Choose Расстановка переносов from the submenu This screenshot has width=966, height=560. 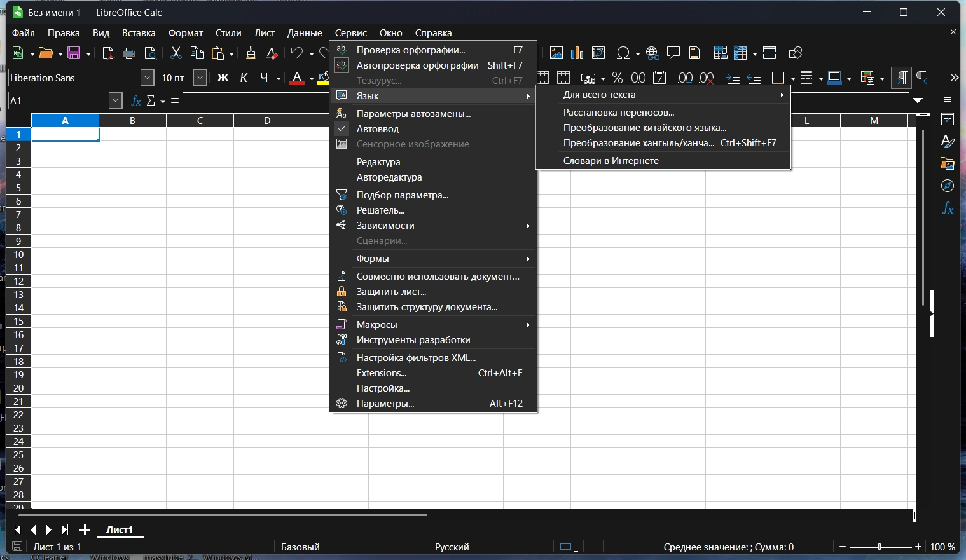[x=619, y=113]
